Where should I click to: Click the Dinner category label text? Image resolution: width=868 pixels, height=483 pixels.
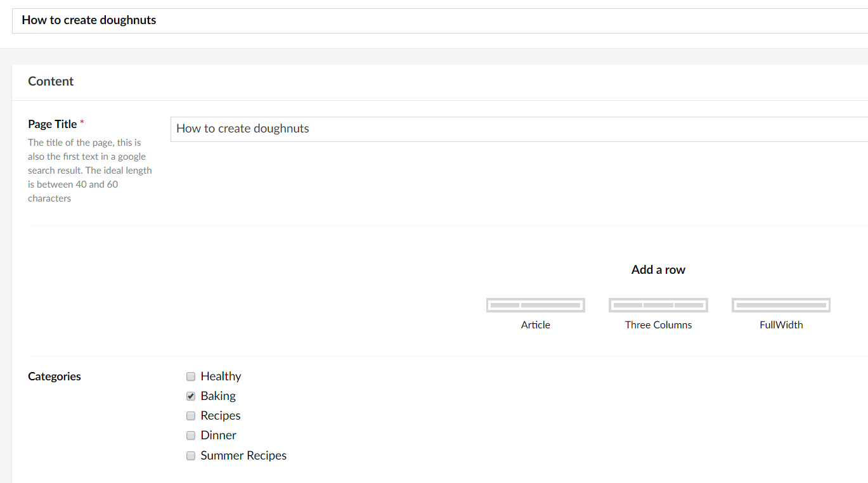tap(218, 435)
